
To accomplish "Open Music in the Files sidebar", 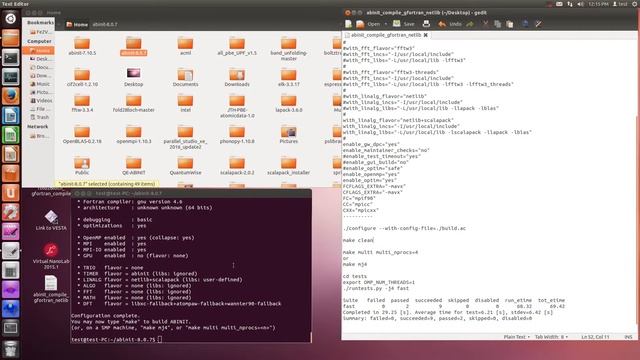I will tap(39, 84).
